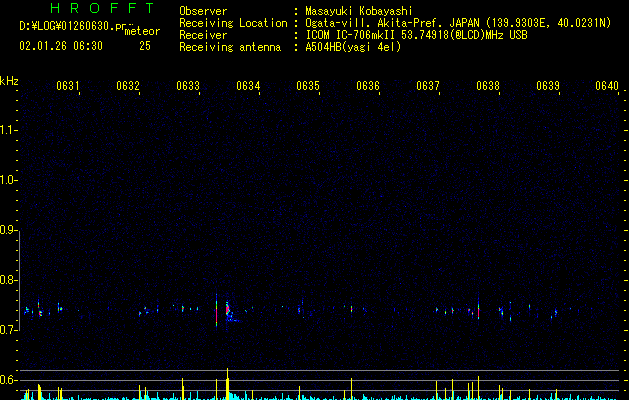
Task: Click the Receiving Location label
Action: pyautogui.click(x=233, y=23)
